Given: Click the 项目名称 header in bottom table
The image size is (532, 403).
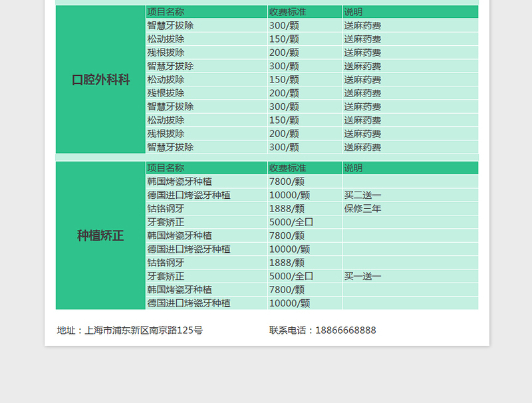Looking at the screenshot, I should (166, 168).
